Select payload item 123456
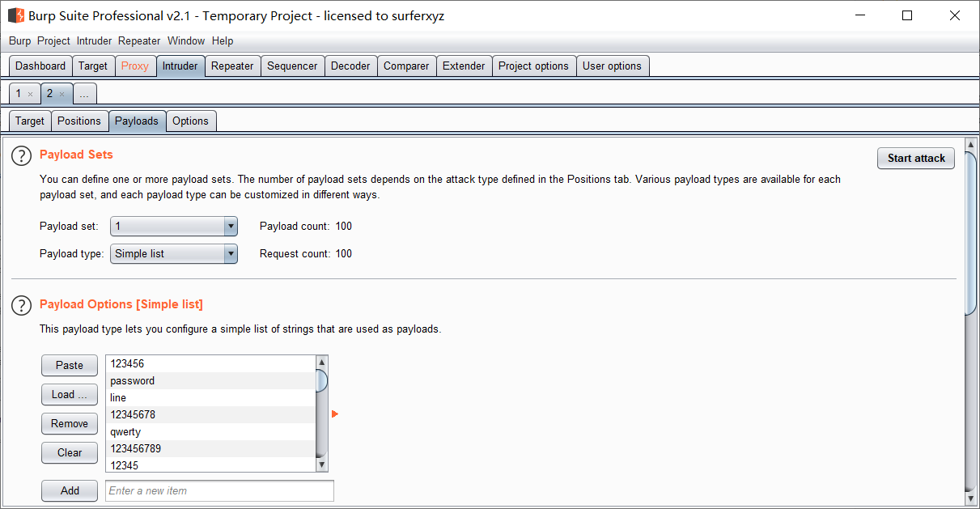The image size is (980, 509). (210, 364)
